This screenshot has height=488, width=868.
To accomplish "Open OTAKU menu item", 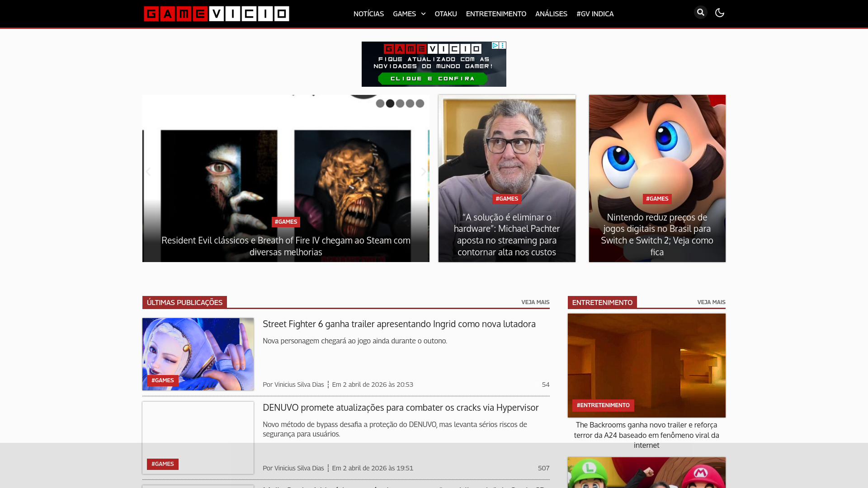I will tap(446, 14).
